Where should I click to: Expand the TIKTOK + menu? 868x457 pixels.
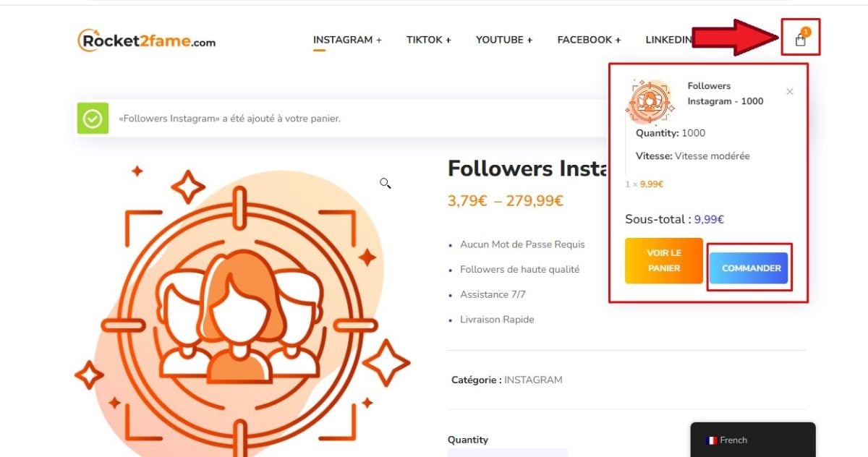point(429,40)
